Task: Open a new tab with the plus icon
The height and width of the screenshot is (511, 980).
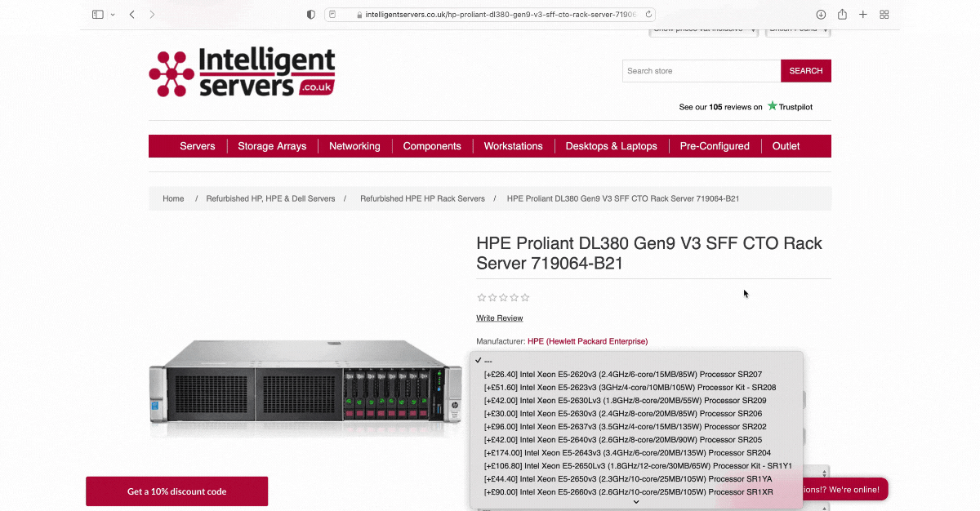Action: pos(863,15)
